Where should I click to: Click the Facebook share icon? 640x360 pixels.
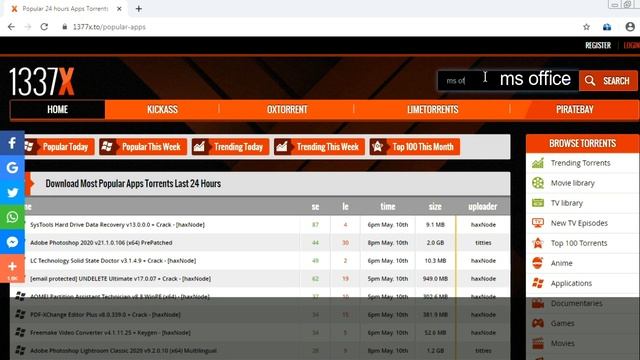[x=12, y=143]
